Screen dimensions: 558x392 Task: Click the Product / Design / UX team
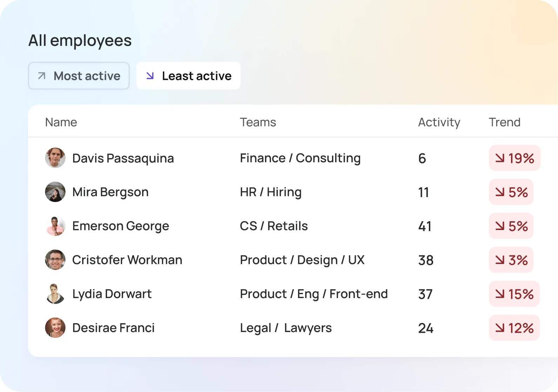pyautogui.click(x=302, y=260)
